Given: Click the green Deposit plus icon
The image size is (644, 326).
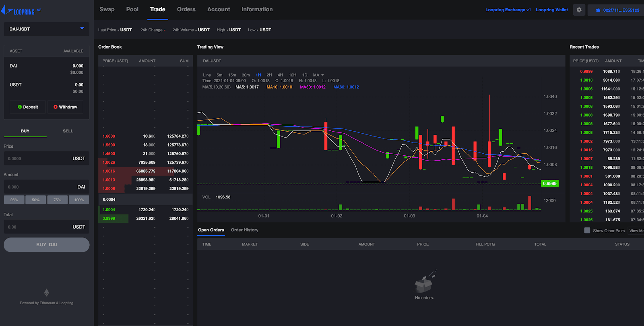Looking at the screenshot, I should pos(20,107).
